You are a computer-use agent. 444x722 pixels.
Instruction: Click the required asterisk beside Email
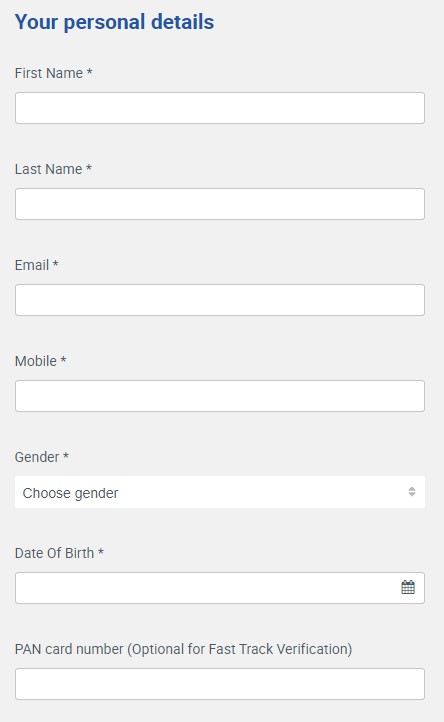click(55, 264)
